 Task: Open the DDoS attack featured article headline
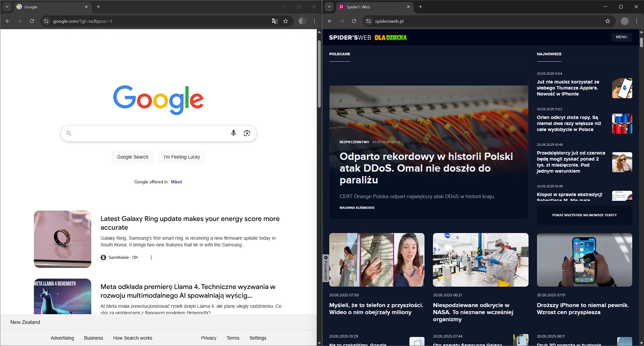(426, 168)
